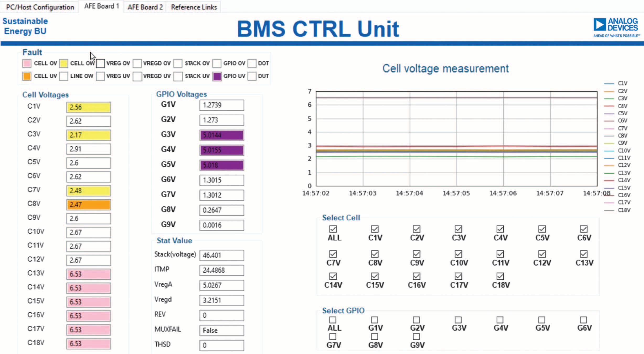
Task: Click the pink CELL OV fault indicator
Action: [27, 63]
